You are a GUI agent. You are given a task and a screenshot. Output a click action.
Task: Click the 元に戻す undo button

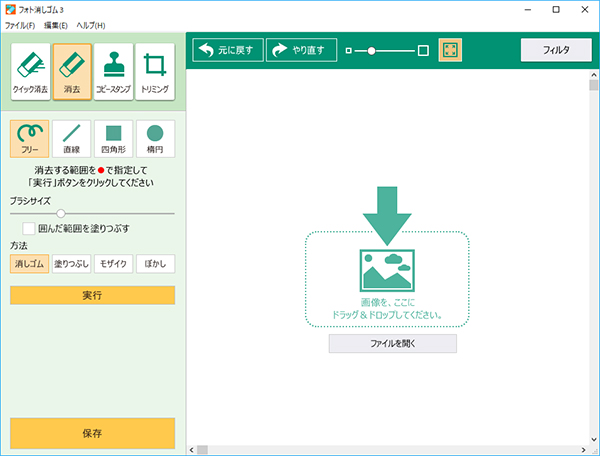pyautogui.click(x=227, y=50)
